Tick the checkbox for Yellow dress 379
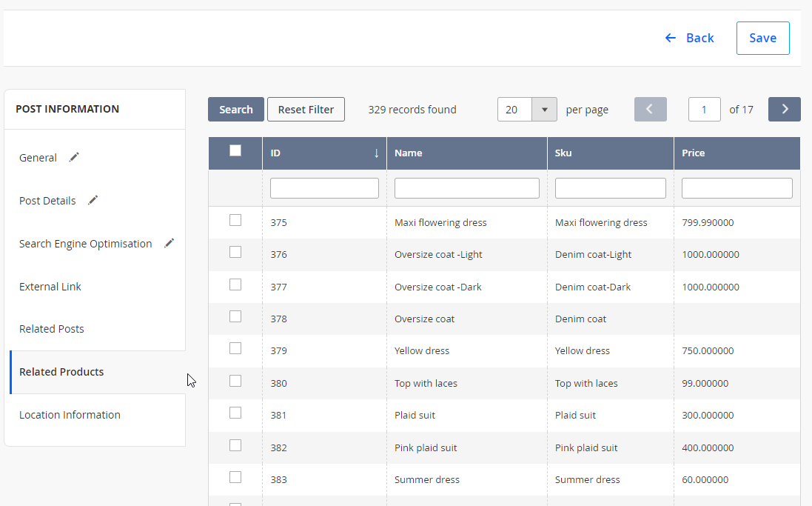Screen dimensions: 812x506 point(235,348)
